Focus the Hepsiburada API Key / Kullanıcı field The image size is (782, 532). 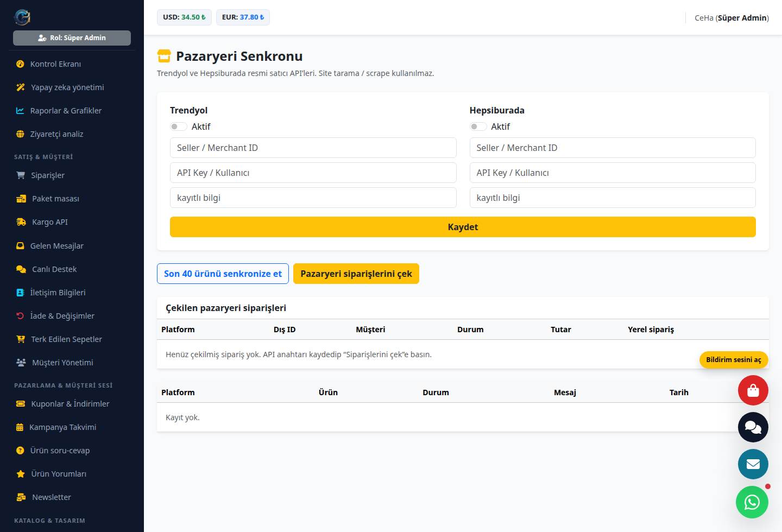click(x=613, y=173)
